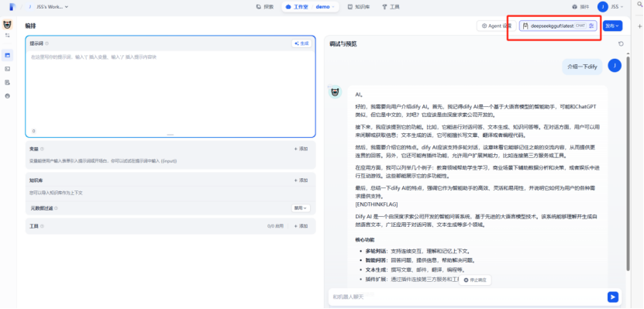644x309 pixels.
Task: Focus the 和机器人聊天 chat input
Action: (x=467, y=297)
